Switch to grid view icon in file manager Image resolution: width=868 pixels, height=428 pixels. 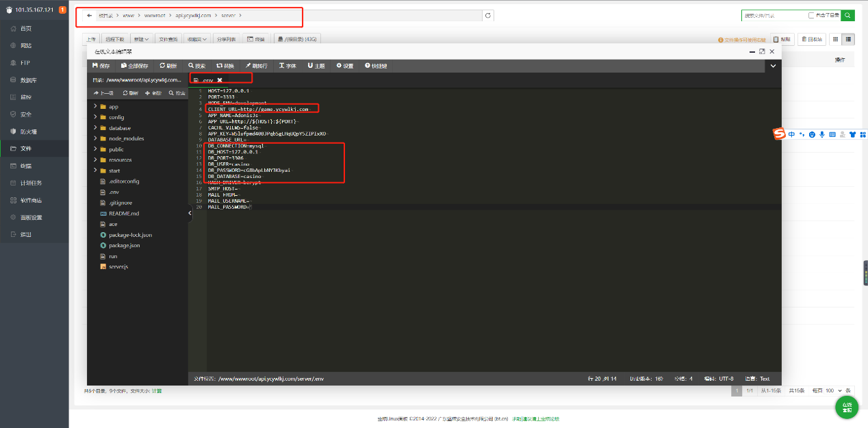click(x=835, y=40)
